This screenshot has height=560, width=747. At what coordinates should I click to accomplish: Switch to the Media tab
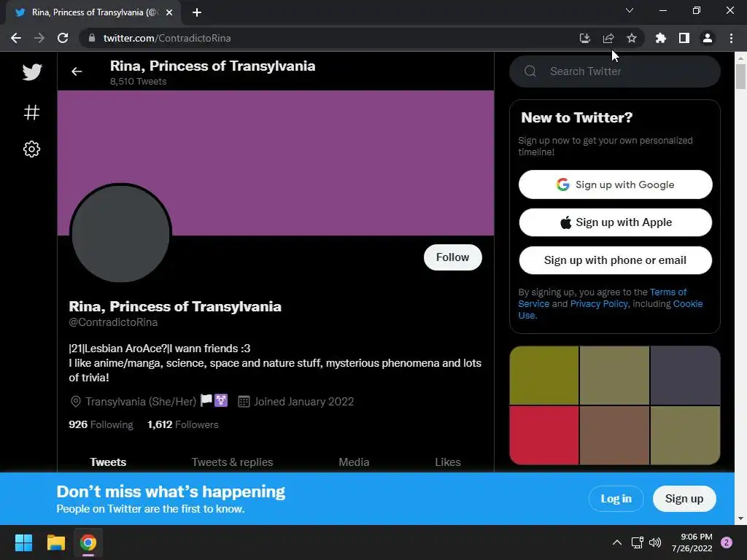354,462
